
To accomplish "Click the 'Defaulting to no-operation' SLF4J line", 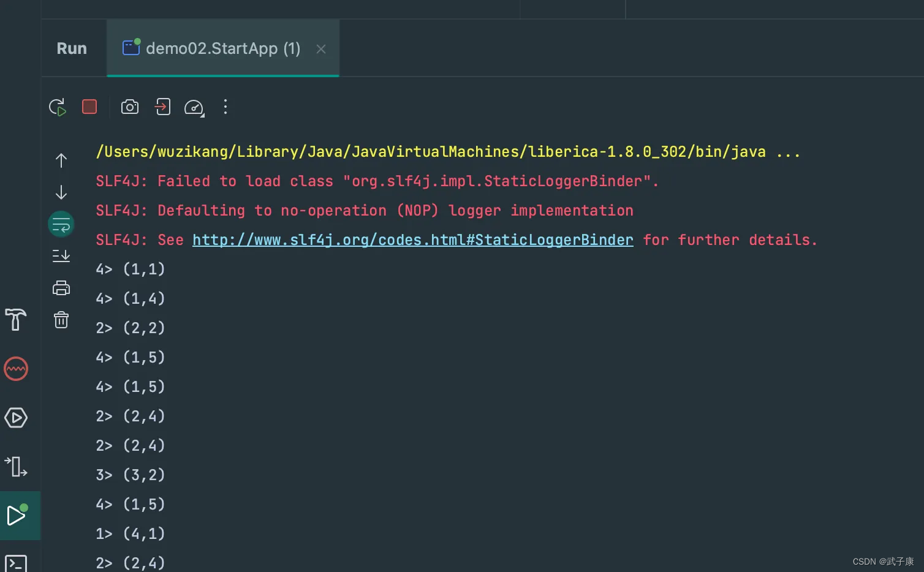I will click(365, 211).
